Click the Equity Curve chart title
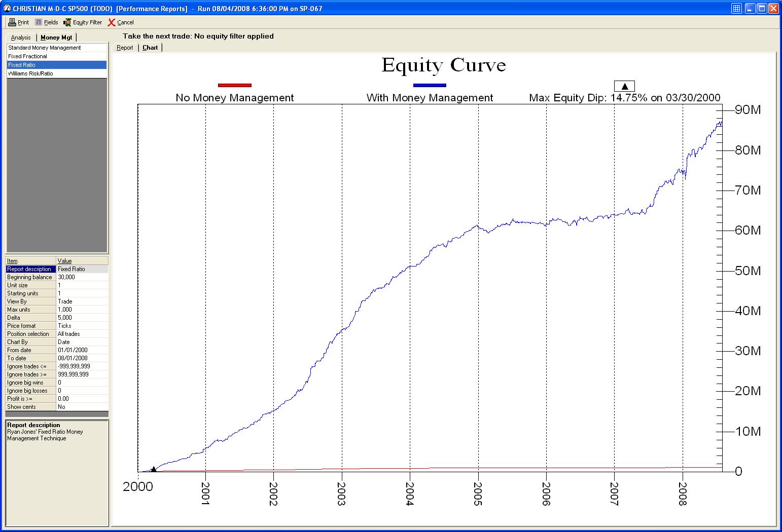This screenshot has height=532, width=782. click(x=444, y=65)
